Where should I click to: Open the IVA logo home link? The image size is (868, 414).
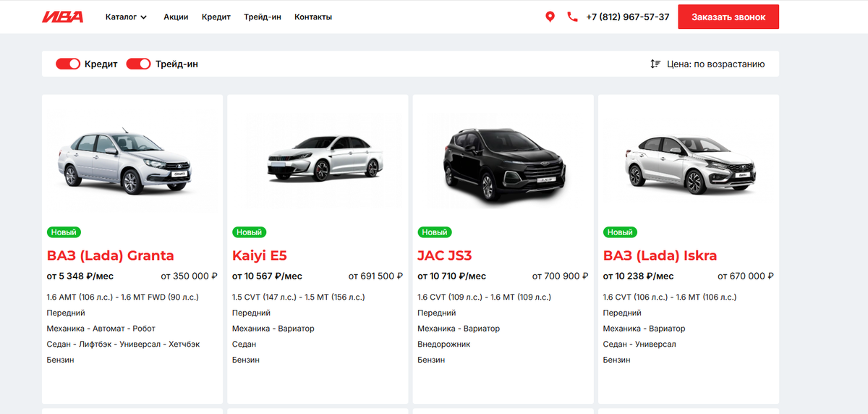[63, 17]
